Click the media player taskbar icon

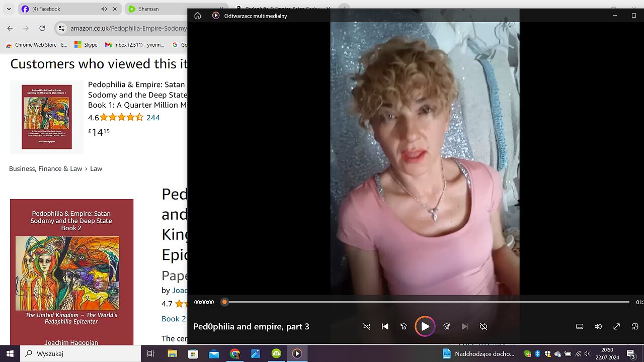(x=297, y=353)
